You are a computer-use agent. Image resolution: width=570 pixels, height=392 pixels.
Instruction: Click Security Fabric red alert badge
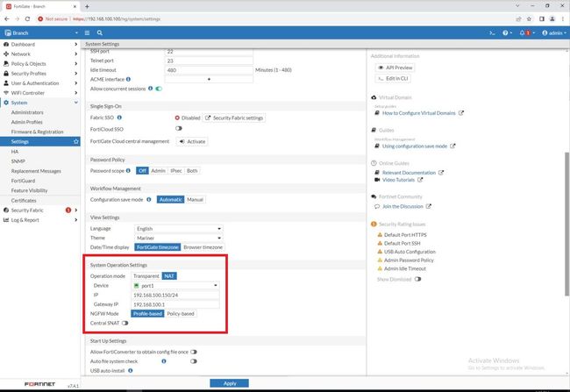68,210
